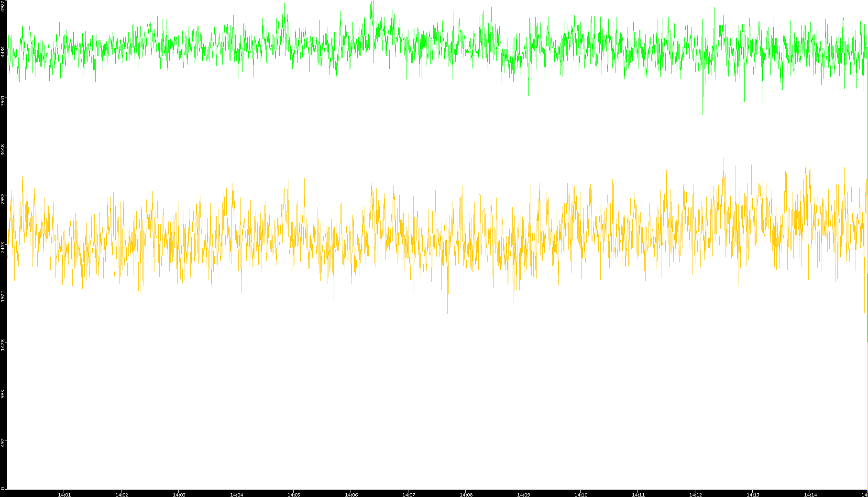Click the 14:13 time axis label
868x497 pixels.
(x=753, y=495)
